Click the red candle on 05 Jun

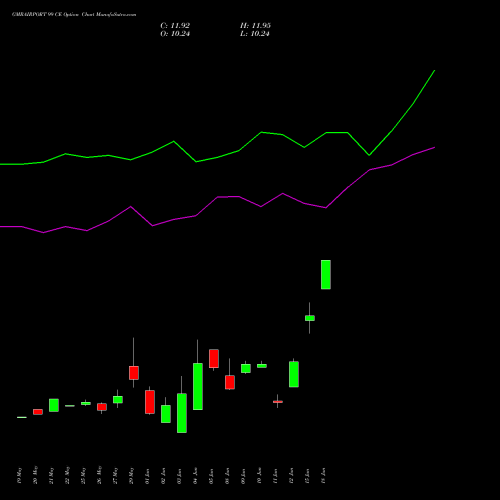(214, 359)
